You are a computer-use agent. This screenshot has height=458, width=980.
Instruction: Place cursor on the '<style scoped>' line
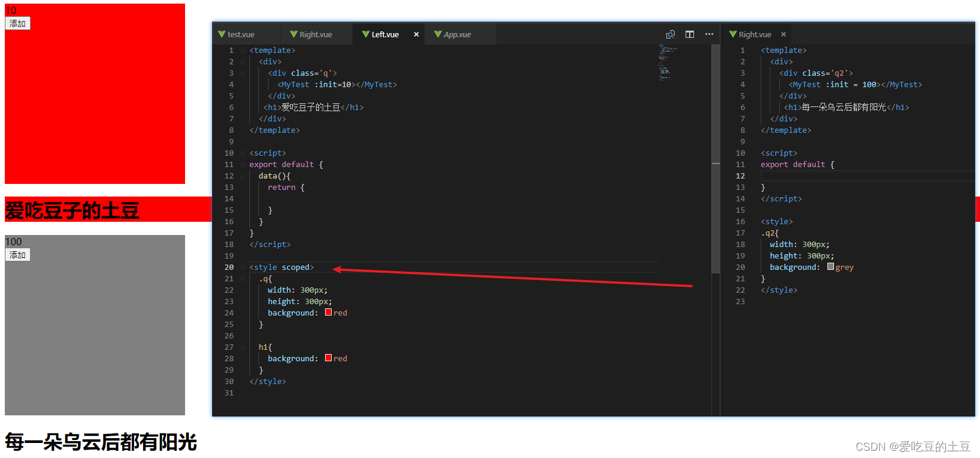tap(282, 267)
